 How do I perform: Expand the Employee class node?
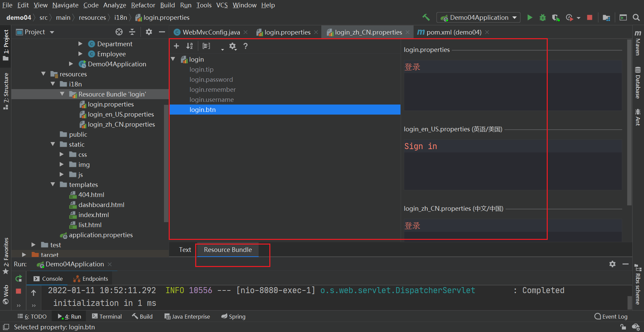(x=80, y=54)
